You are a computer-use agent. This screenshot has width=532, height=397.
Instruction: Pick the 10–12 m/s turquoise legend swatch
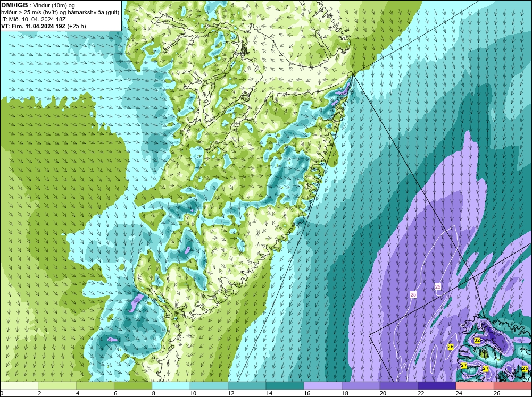209,386
